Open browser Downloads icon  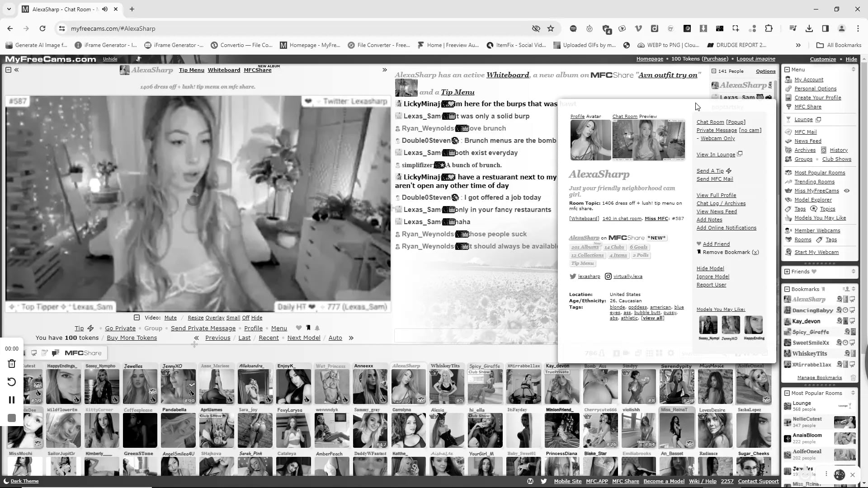click(x=809, y=28)
